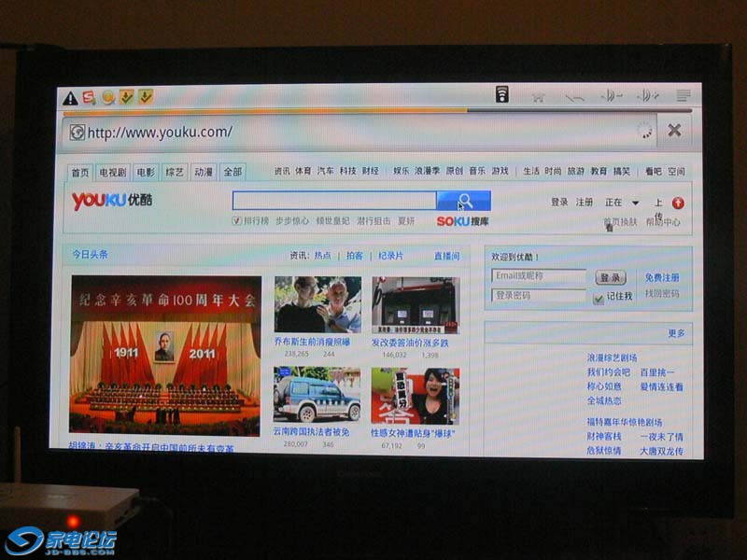Stop page loading with X button
This screenshot has height=560, width=747.
point(674,130)
